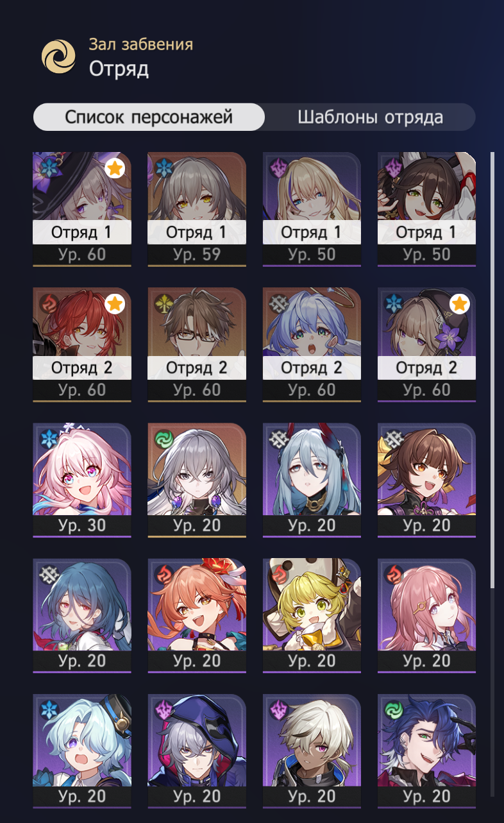Screen dimensions: 504x823
Task: Select the blue-haired character with red horns
Action: 312,480
